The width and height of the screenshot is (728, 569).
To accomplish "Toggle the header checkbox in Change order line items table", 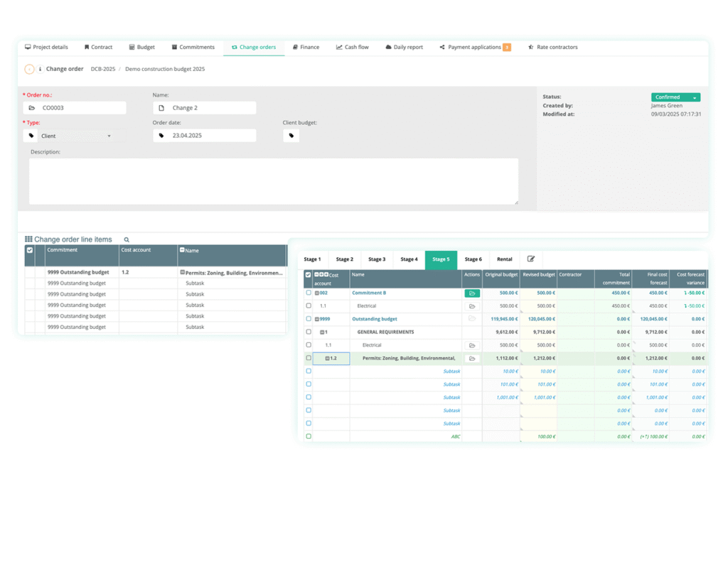I will [x=29, y=250].
